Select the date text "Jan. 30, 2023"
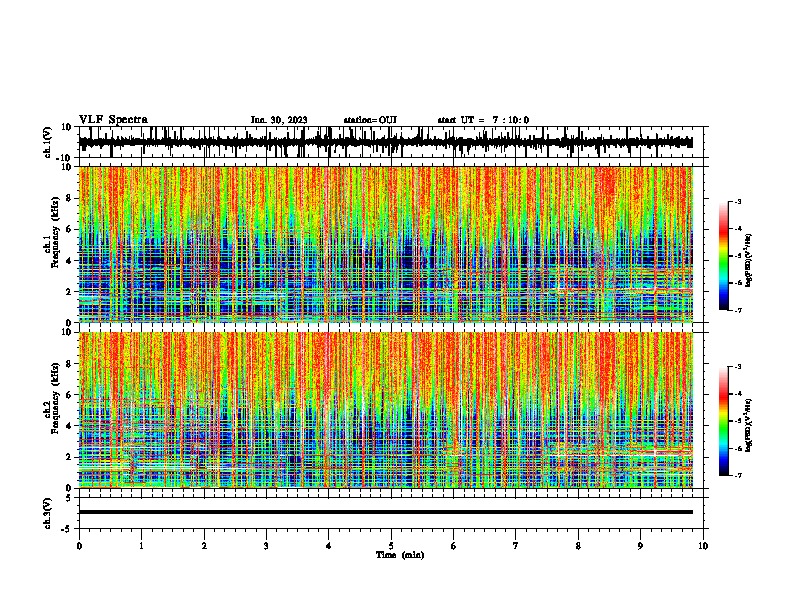Viewport: 792px width, 612px height. click(279, 120)
